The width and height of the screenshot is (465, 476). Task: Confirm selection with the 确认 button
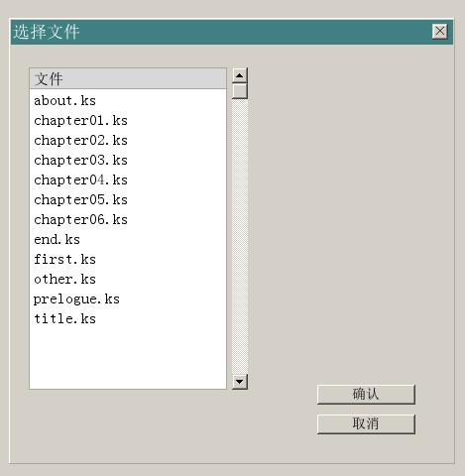point(366,394)
